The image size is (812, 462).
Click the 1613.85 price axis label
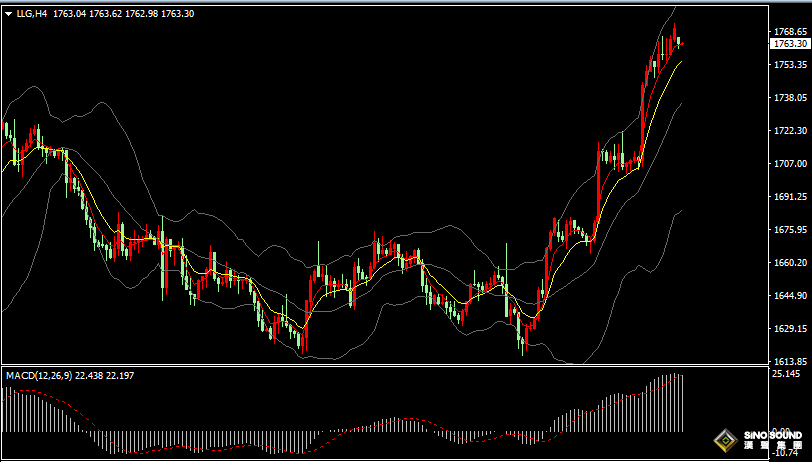[x=790, y=361]
